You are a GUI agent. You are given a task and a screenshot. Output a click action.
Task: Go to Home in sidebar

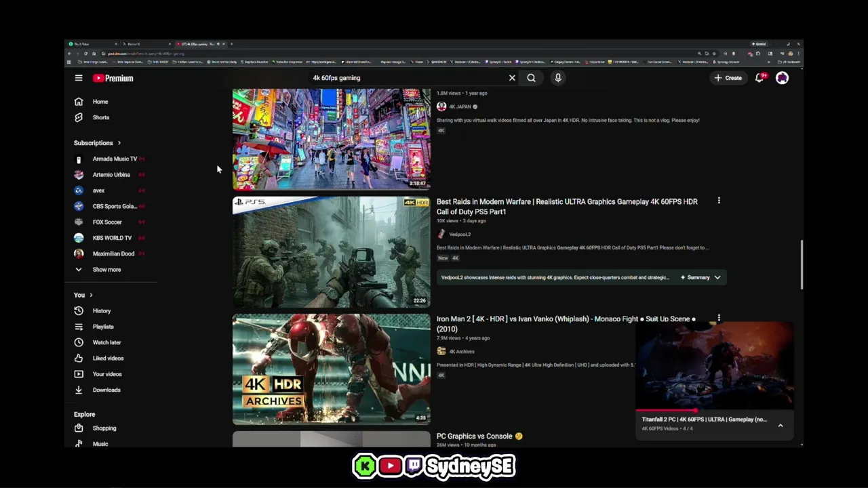pyautogui.click(x=100, y=102)
